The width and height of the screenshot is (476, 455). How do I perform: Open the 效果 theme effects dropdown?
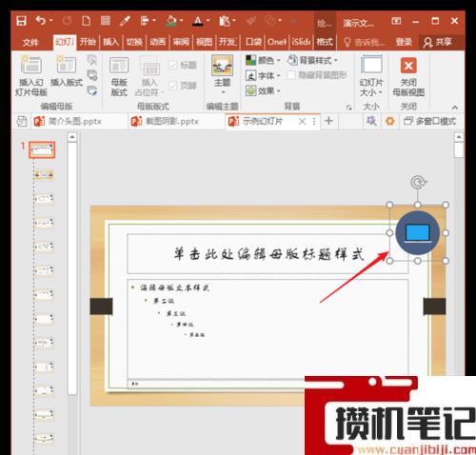click(263, 91)
